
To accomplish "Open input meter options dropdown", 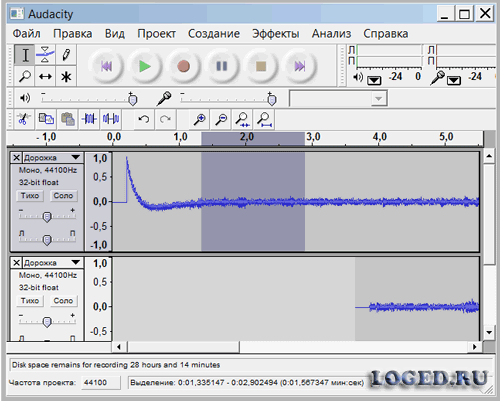I will tap(454, 80).
